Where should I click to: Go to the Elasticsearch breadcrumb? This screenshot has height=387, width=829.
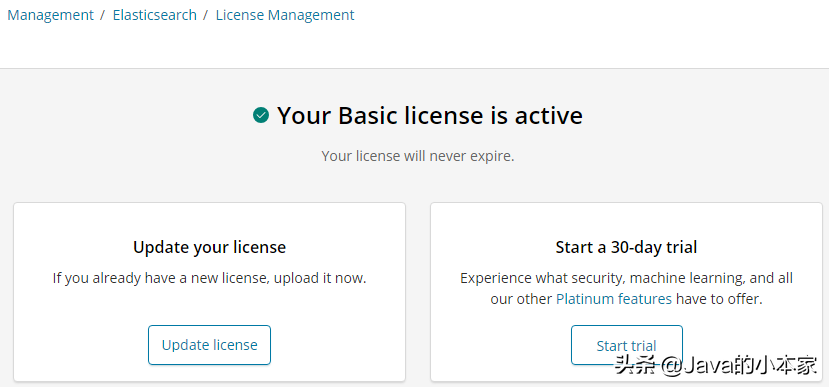coord(154,15)
